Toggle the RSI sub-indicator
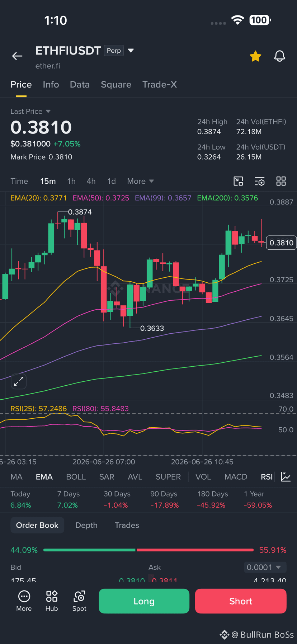Screen dimensions: 297x644 pos(267,477)
